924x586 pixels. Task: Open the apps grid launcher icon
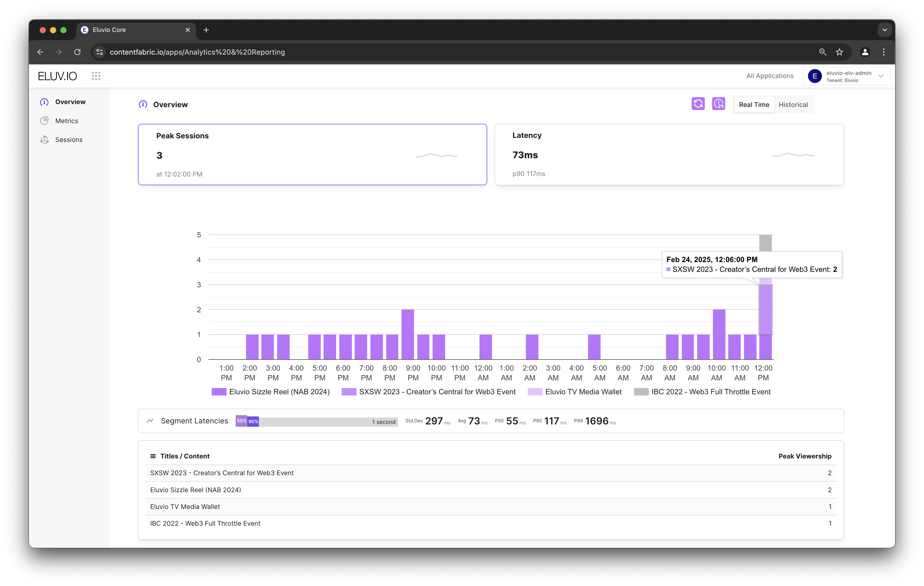pos(96,76)
